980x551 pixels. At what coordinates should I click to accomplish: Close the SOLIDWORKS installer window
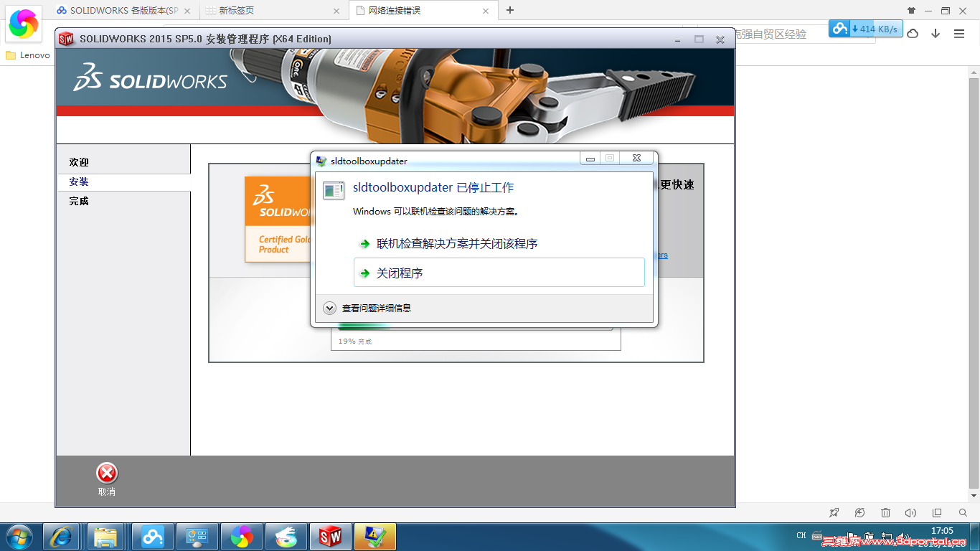tap(720, 39)
